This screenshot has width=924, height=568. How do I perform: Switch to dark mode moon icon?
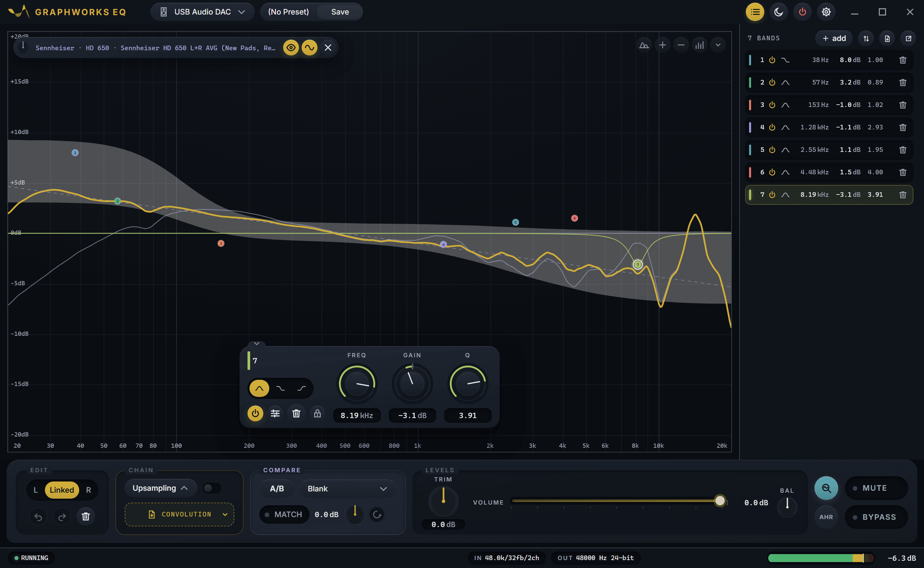pyautogui.click(x=778, y=12)
